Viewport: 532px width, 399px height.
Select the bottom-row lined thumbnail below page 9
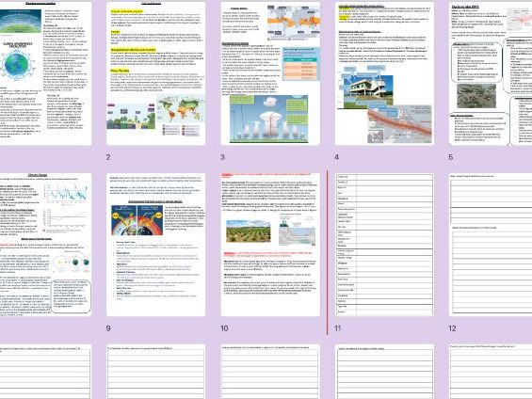click(155, 372)
